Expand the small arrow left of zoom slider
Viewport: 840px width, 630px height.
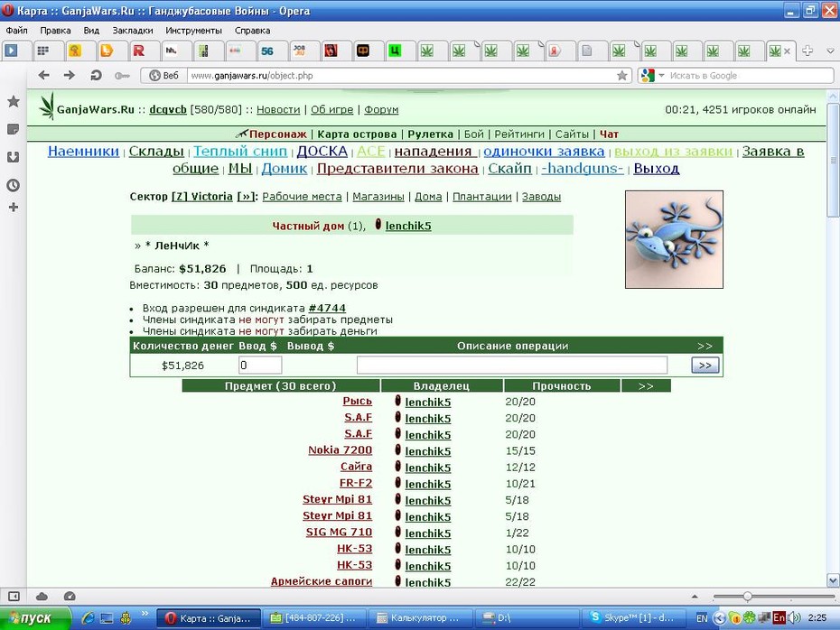coord(695,596)
